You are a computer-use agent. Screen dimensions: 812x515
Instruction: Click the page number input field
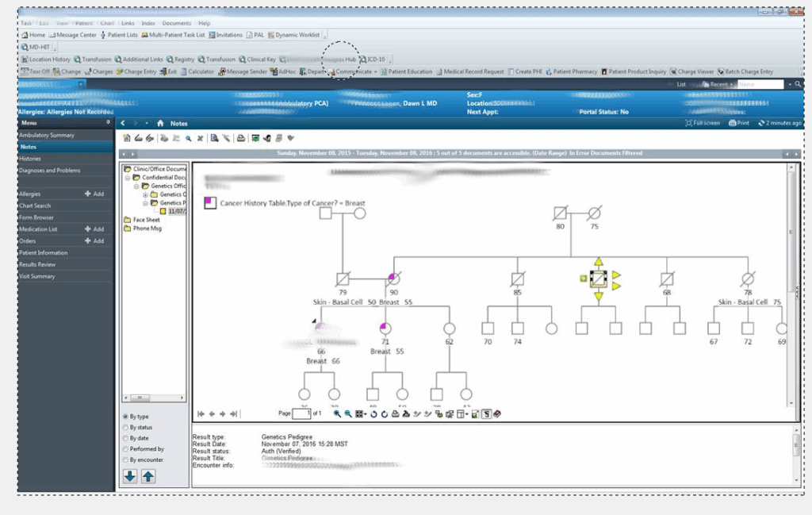coord(302,413)
